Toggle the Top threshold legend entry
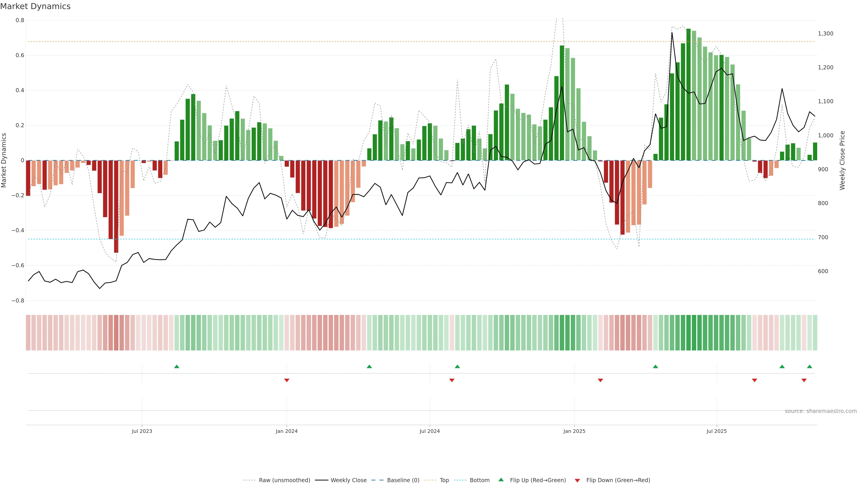The image size is (868, 488). 444,480
